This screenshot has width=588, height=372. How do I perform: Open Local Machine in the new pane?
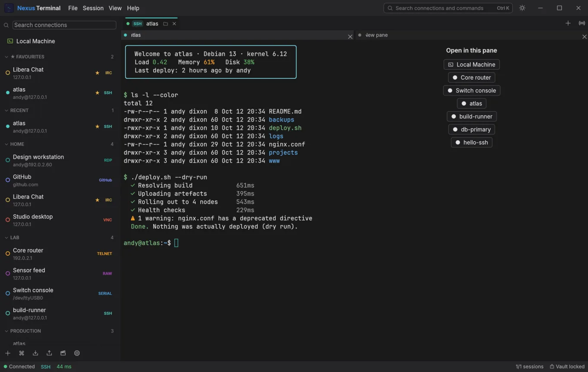coord(472,64)
